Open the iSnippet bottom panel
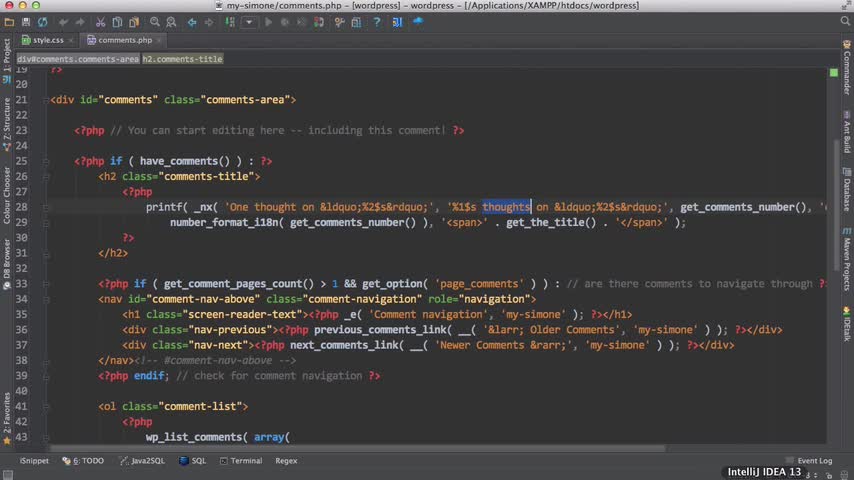Screen dimensions: 854x480 (x=34, y=461)
